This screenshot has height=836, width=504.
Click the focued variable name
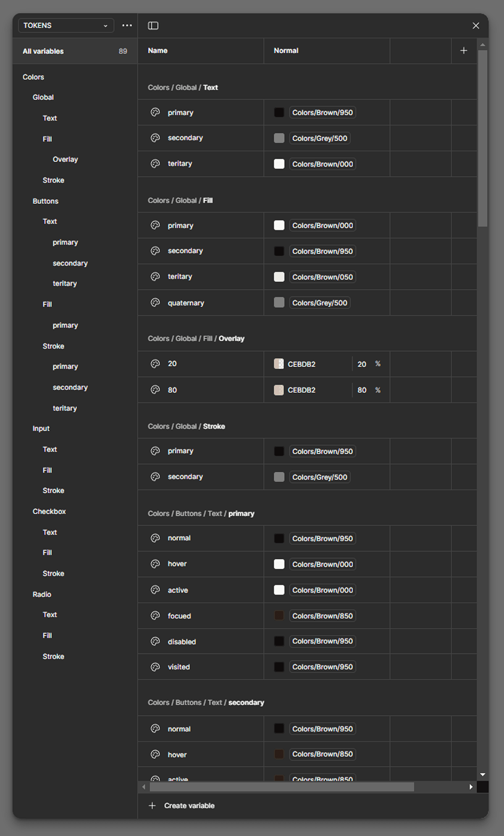click(x=179, y=616)
